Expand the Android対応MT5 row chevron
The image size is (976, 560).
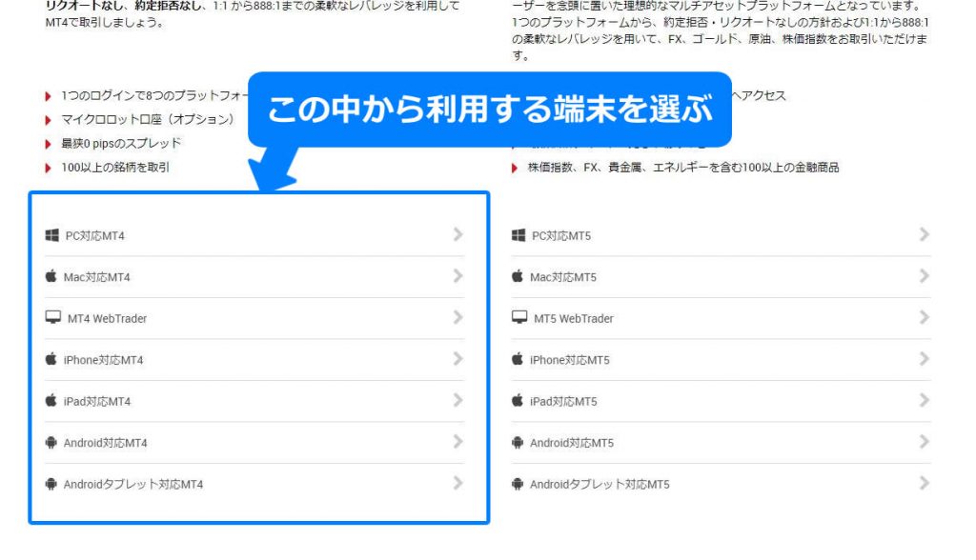point(925,442)
